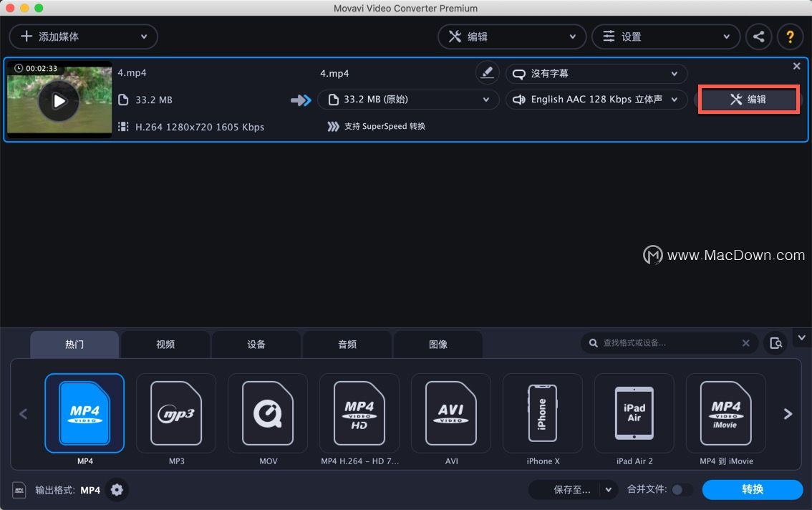Open the save-to folder dropdown arrow
812x510 pixels.
point(609,490)
